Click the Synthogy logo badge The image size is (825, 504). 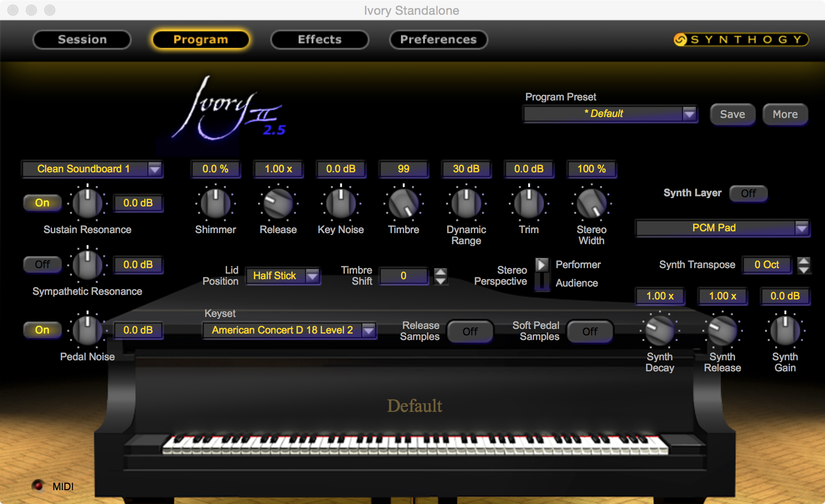(741, 40)
